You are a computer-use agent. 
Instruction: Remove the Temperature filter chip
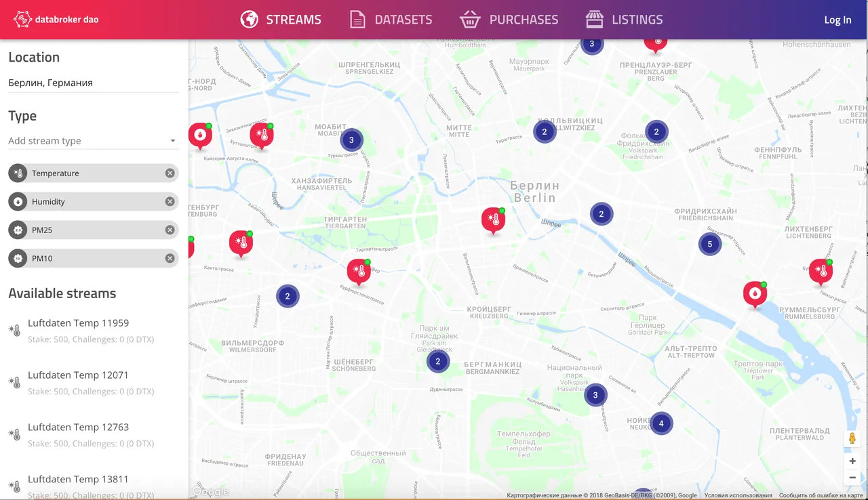click(x=170, y=173)
